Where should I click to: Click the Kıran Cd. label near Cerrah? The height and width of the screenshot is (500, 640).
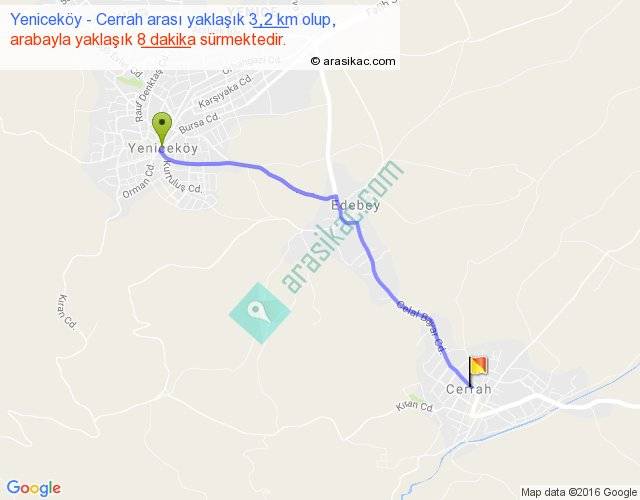point(414,406)
